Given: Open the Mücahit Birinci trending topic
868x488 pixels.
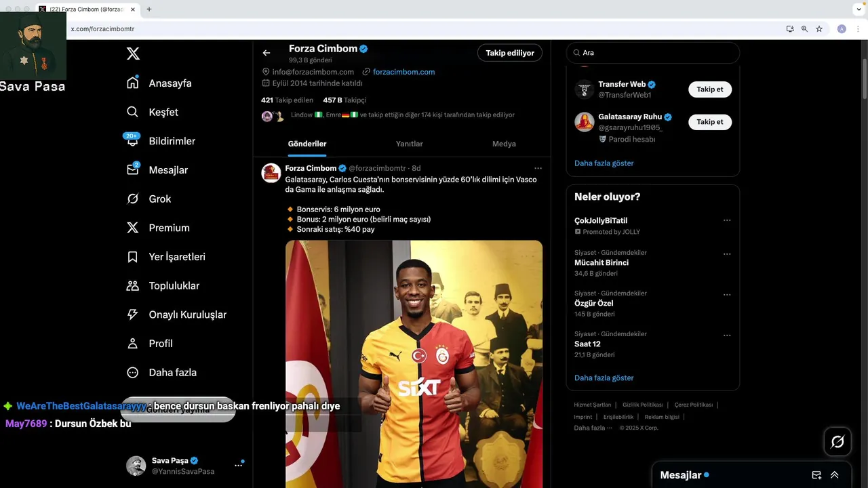Looking at the screenshot, I should click(x=601, y=263).
